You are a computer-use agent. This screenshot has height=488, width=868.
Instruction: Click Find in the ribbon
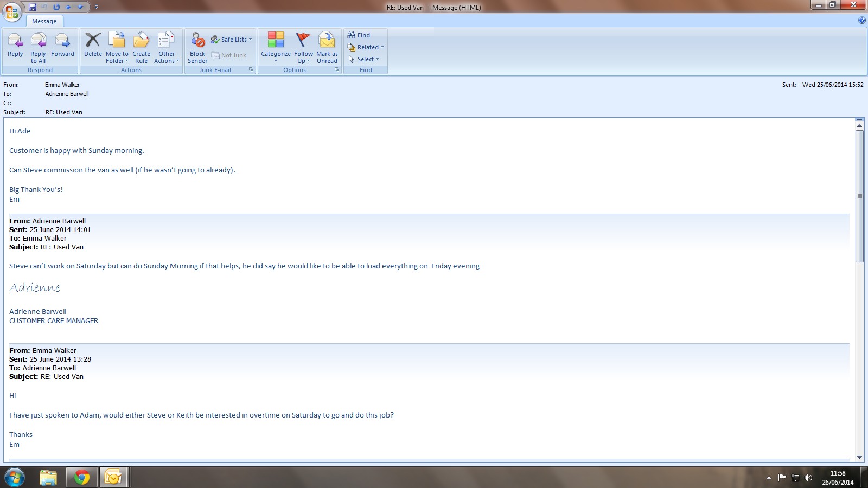coord(359,35)
